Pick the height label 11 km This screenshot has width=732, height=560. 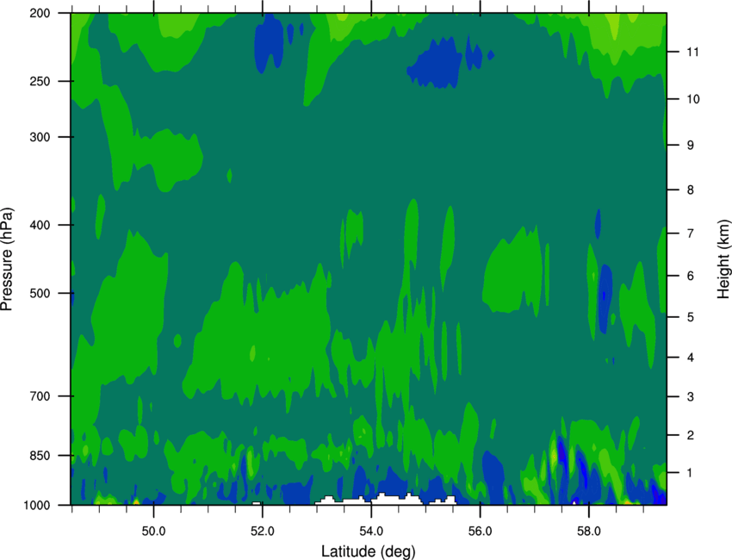point(693,52)
